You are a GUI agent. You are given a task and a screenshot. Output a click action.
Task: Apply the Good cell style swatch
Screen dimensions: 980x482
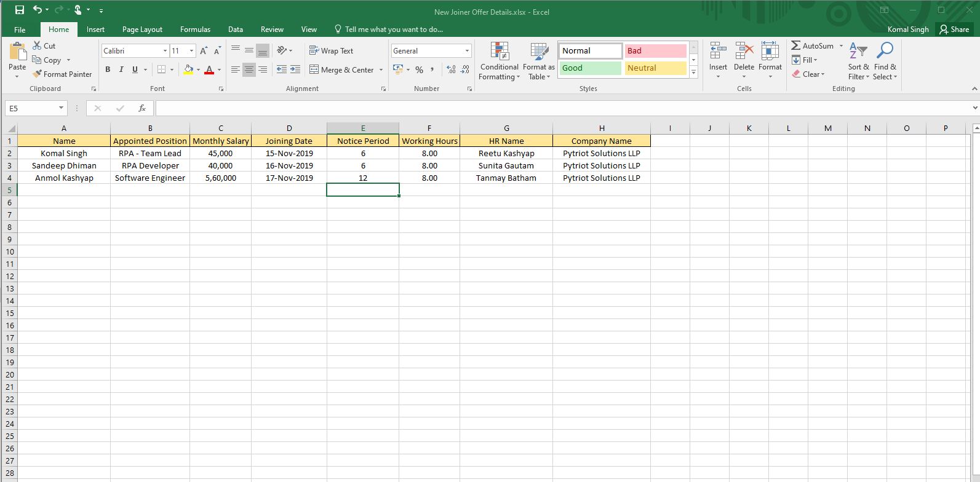(590, 68)
